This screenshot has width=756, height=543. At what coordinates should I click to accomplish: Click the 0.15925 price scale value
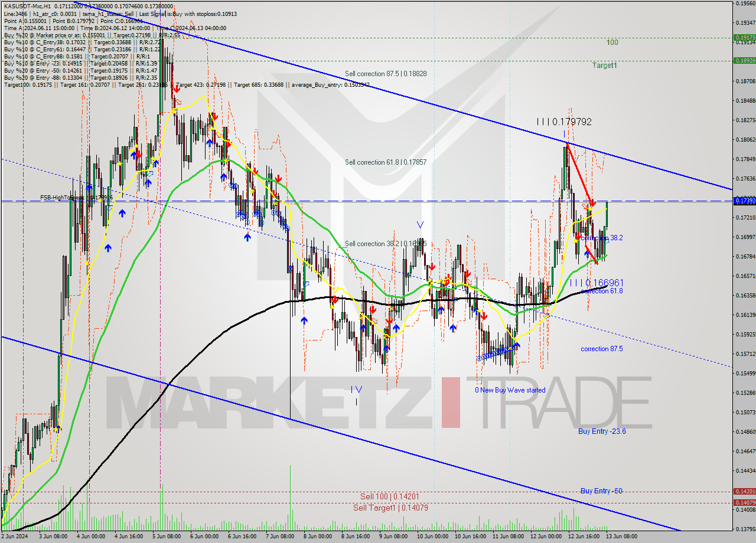tap(745, 334)
